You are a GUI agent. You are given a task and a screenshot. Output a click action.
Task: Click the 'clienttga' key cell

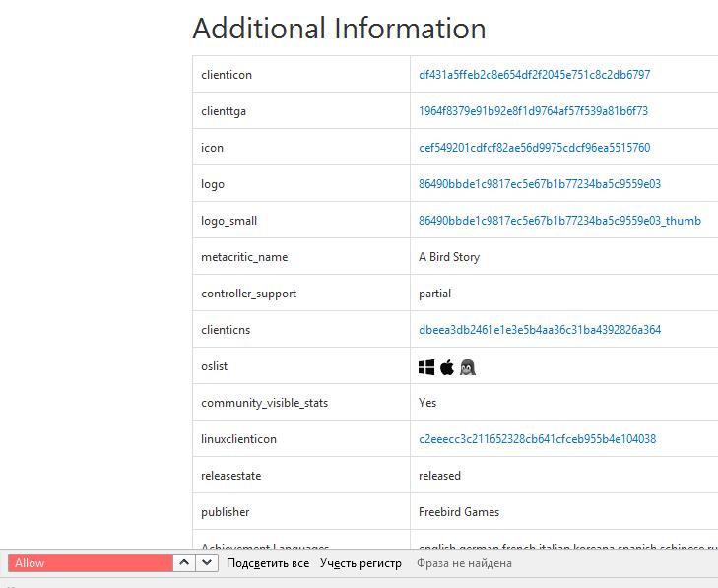click(301, 111)
